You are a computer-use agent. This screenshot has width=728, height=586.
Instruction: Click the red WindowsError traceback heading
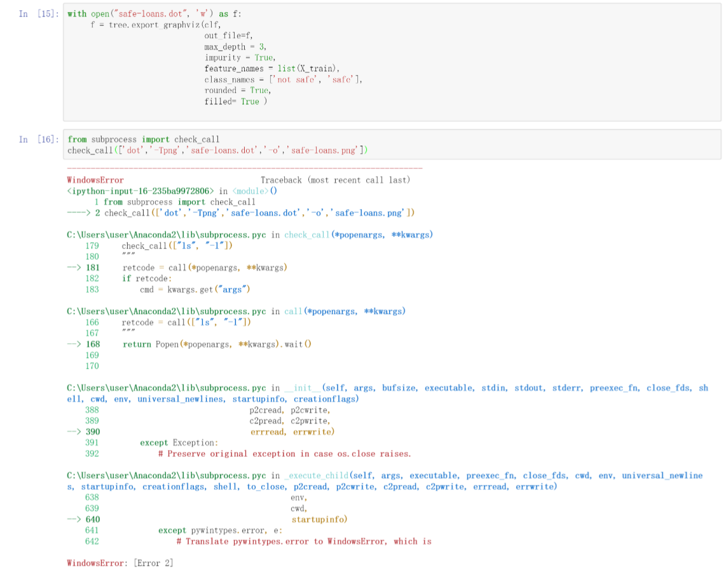coord(95,180)
